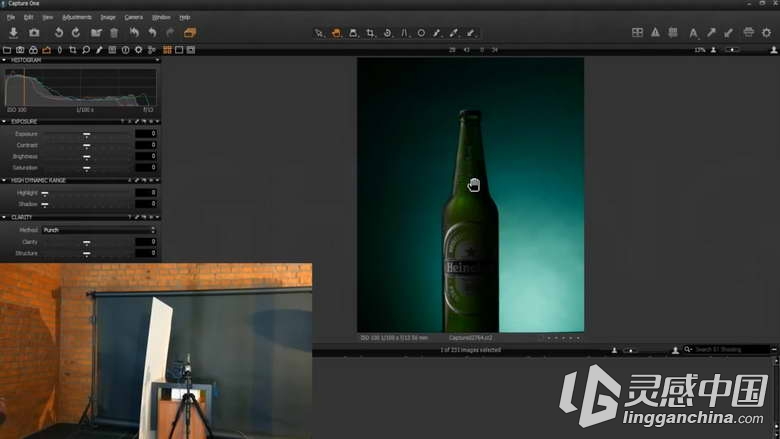Collapse the Histogram panel
Screen dimensions: 780x439
(4, 60)
